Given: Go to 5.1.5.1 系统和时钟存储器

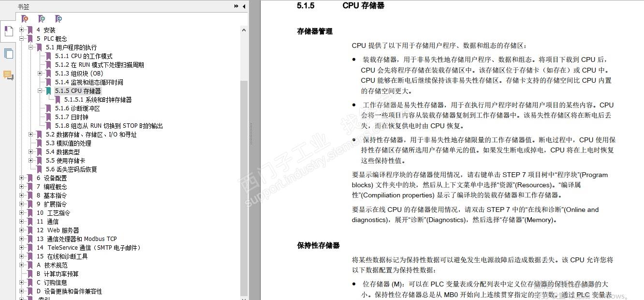Looking at the screenshot, I should coord(98,100).
